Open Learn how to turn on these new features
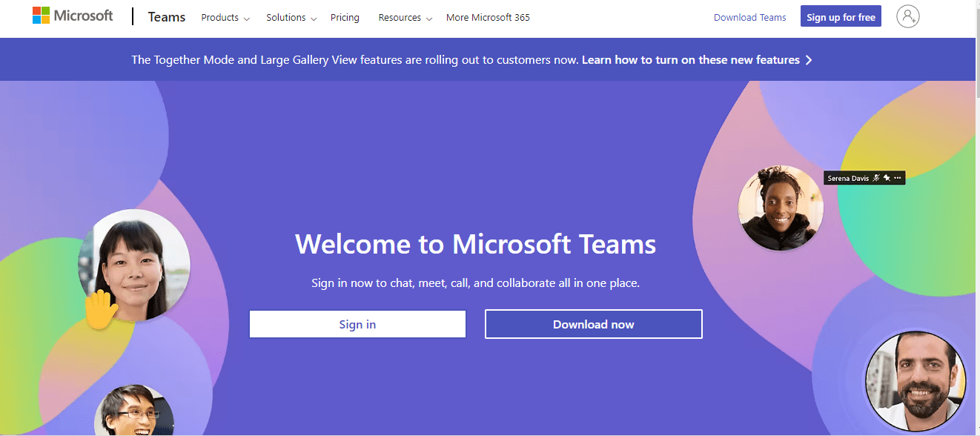 click(x=691, y=60)
